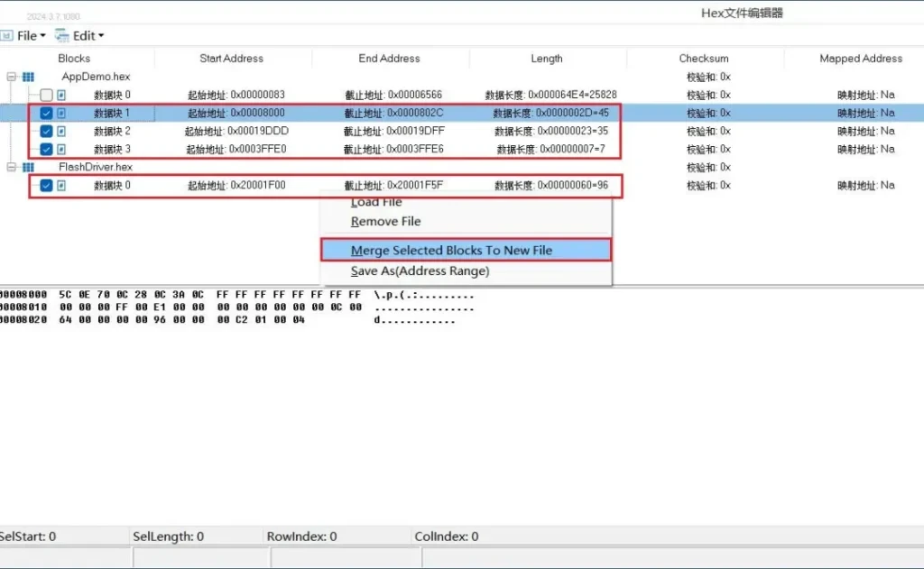The width and height of the screenshot is (924, 569).
Task: Uncheck the 数据块 1 checkbox
Action: pyautogui.click(x=46, y=114)
